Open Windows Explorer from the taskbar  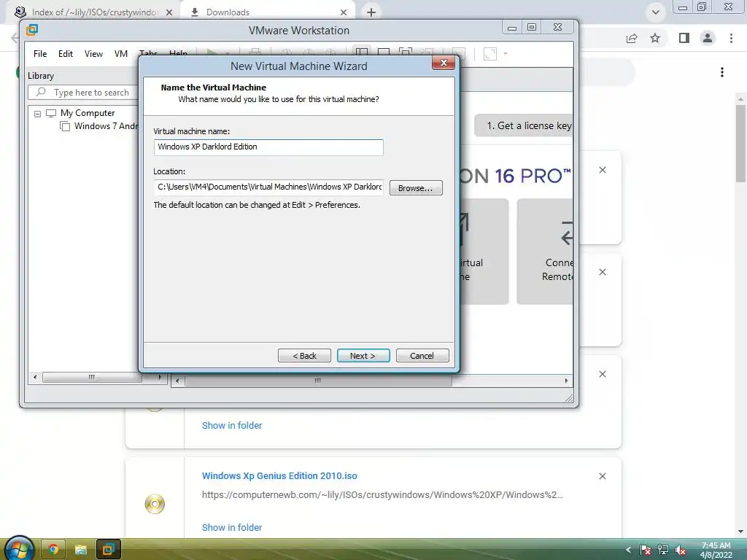81,550
